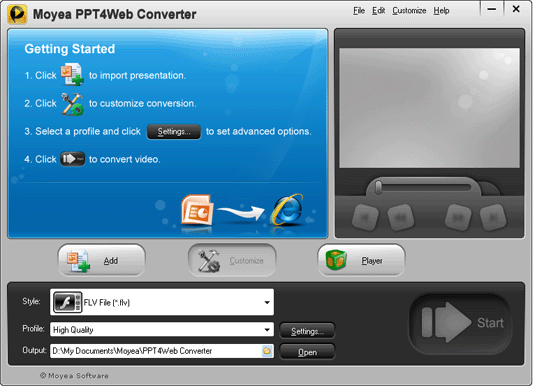
Task: Click the Settings button beside Profile
Action: [307, 331]
